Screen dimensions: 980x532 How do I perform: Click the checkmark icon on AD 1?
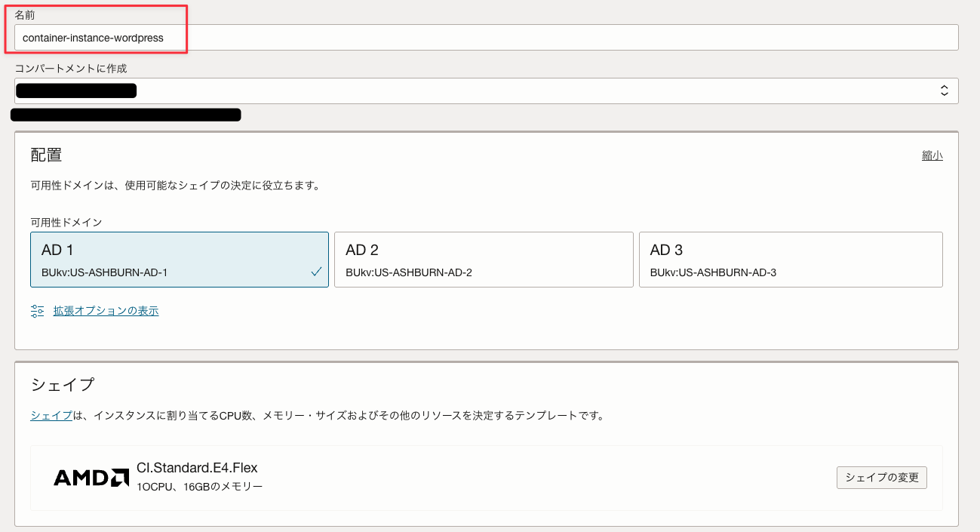pyautogui.click(x=316, y=272)
